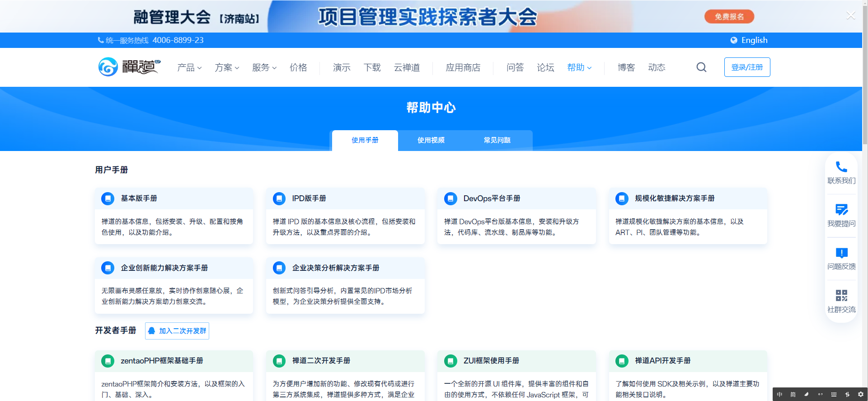Click the IME switch-arrows icon
Screen dimensions: 868x401
847,395
